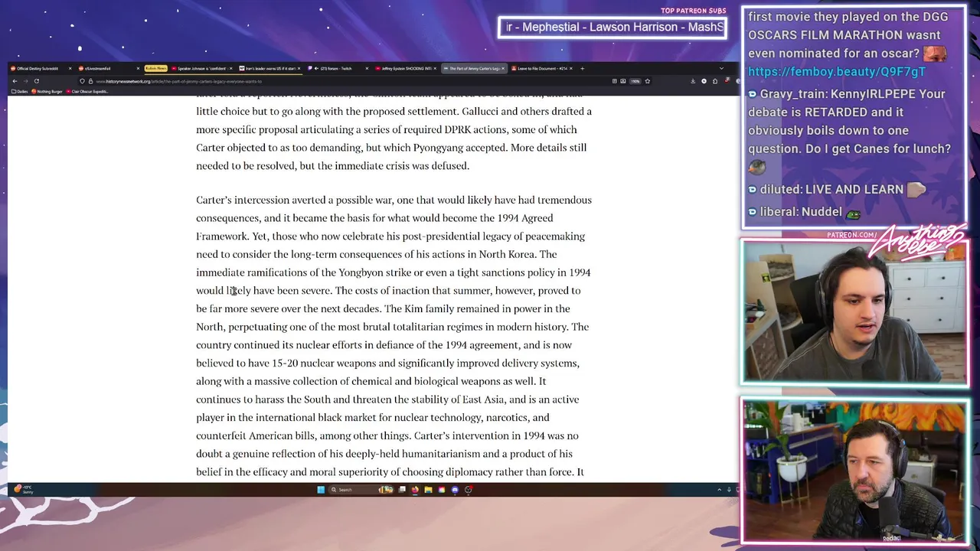Reload the current page
Screen dimensions: 980x551
click(x=36, y=81)
